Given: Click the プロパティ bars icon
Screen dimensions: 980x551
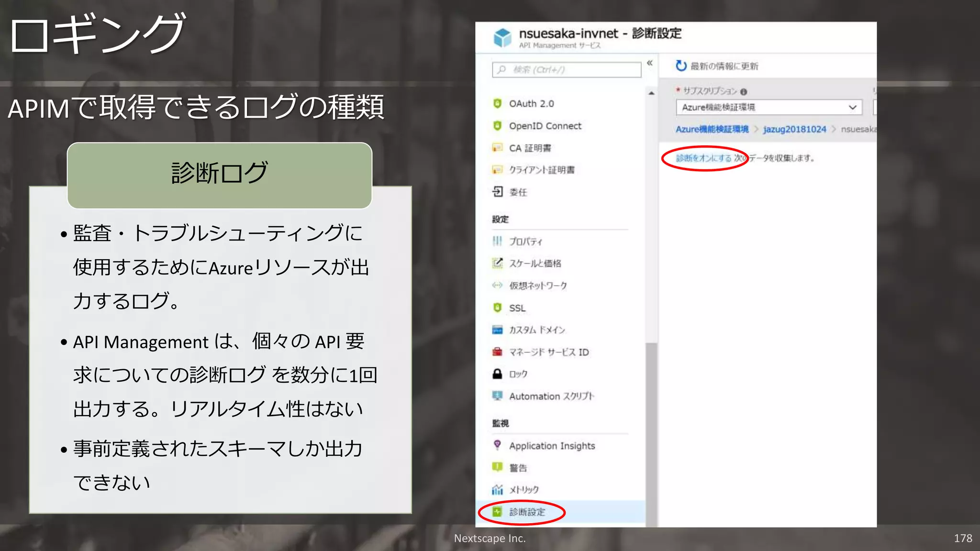Looking at the screenshot, I should coord(497,241).
